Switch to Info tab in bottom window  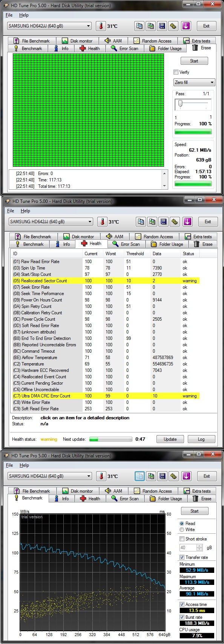pos(61,499)
